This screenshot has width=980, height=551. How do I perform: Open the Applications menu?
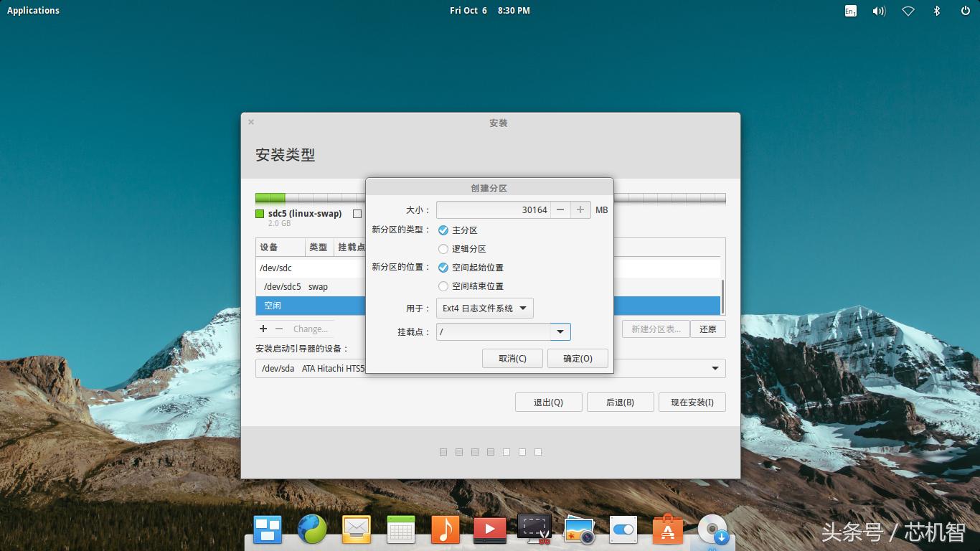pos(33,10)
